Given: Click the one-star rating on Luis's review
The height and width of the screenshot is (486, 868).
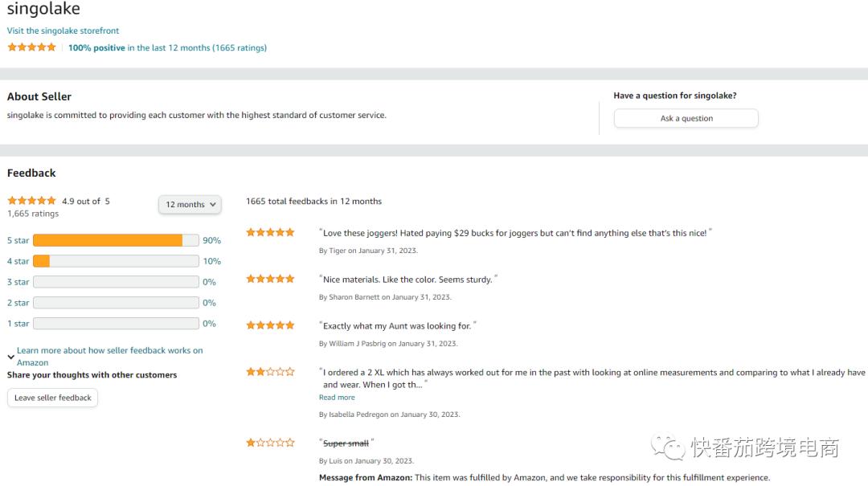Looking at the screenshot, I should pos(270,443).
